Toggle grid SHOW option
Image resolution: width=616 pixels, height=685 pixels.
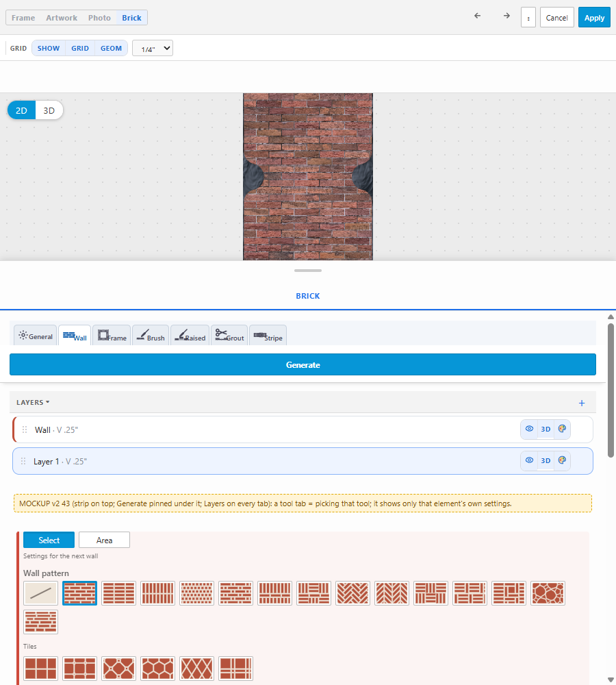pos(49,48)
